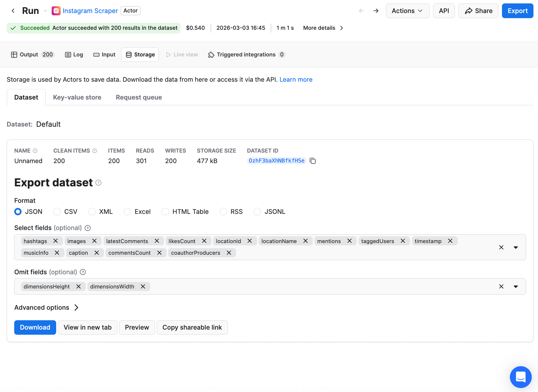Screen dimensions: 538x392
Task: Show help for Omit fields
Action: 83,272
